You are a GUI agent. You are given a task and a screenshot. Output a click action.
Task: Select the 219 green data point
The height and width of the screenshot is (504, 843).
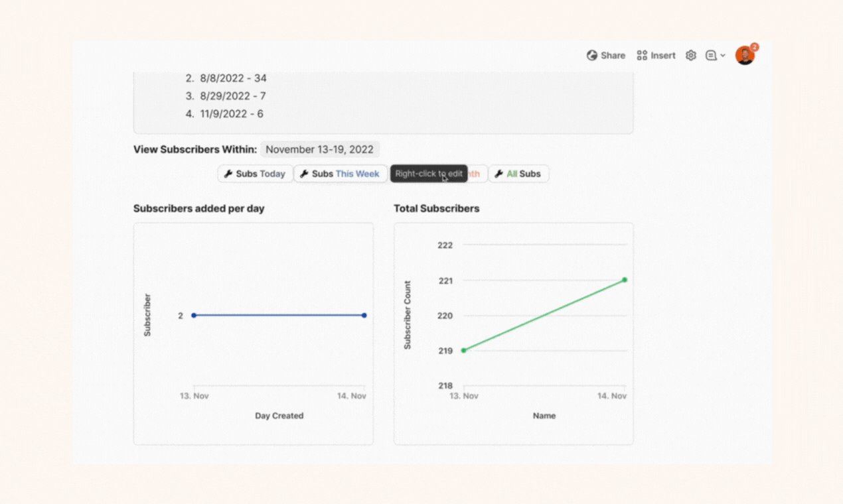pos(464,350)
